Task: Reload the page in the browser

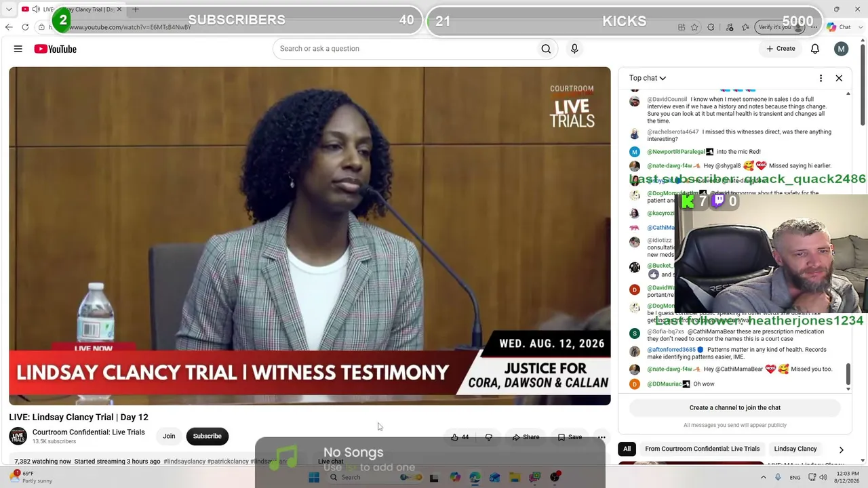Action: 25,27
